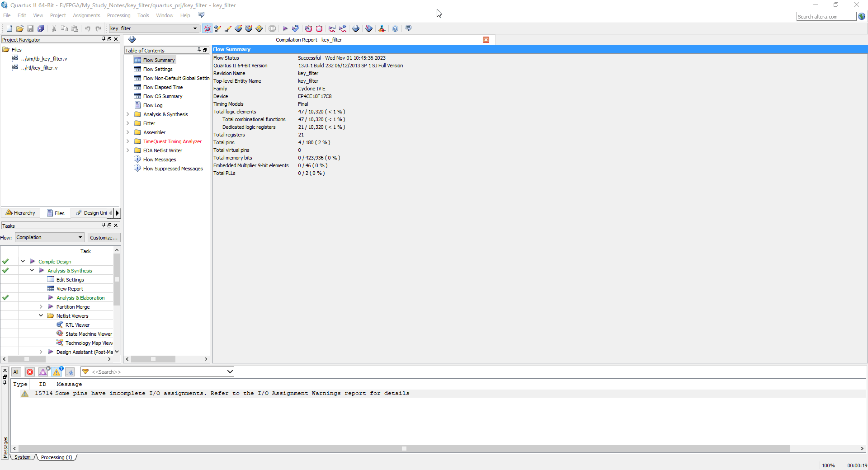Image resolution: width=868 pixels, height=470 pixels.
Task: Cut selection using the scissors icon
Action: pos(54,28)
